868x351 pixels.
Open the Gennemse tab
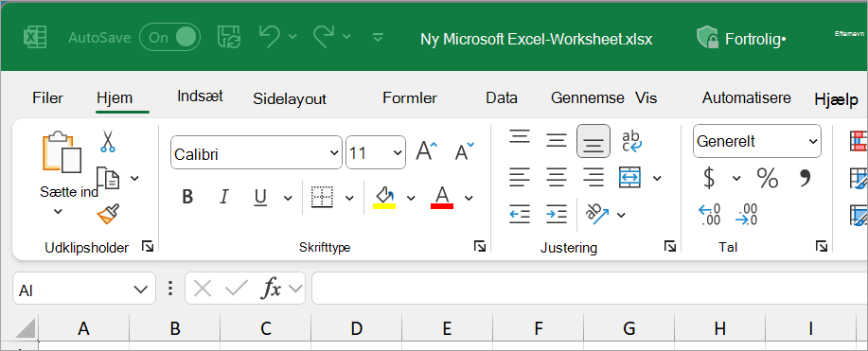pyautogui.click(x=587, y=98)
